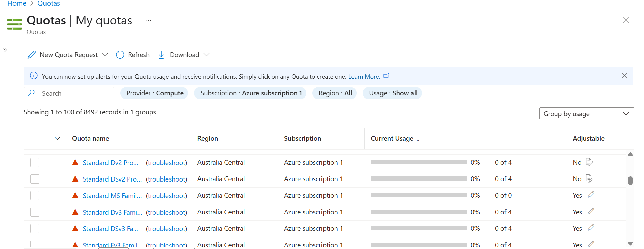Click warning icon for Standard Dv2 Pro...
644x249 pixels.
(75, 162)
